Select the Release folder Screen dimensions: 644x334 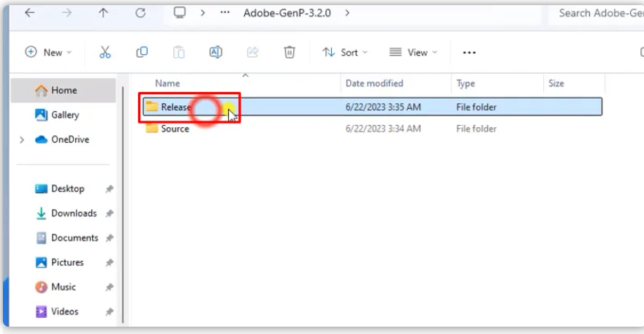point(175,107)
